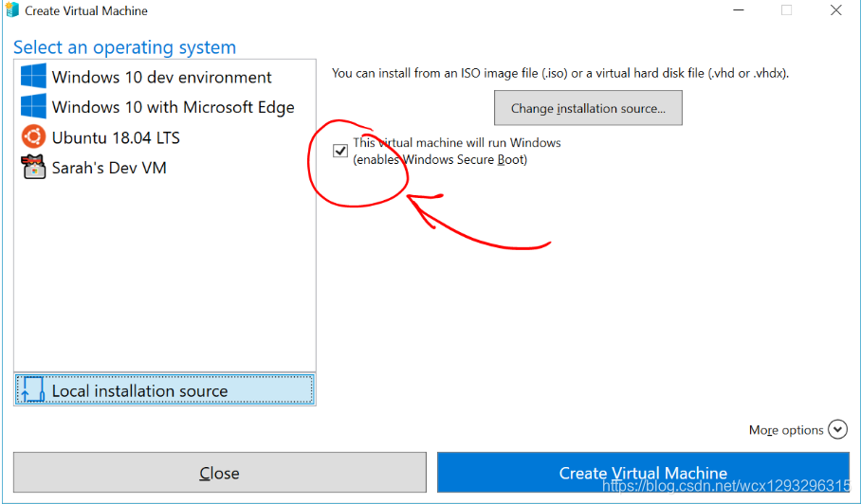This screenshot has width=861, height=504.
Task: Maximize the Create Virtual Machine window
Action: coord(786,10)
